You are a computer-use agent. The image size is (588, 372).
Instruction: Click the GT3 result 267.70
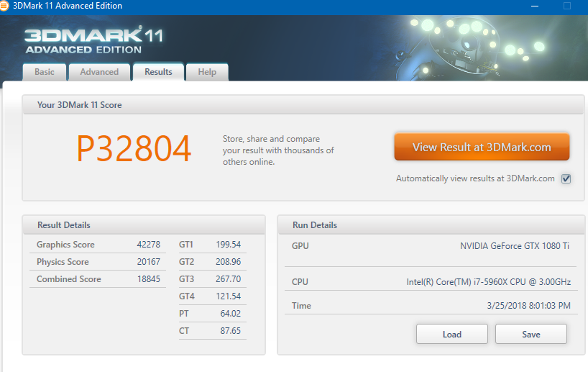click(228, 279)
